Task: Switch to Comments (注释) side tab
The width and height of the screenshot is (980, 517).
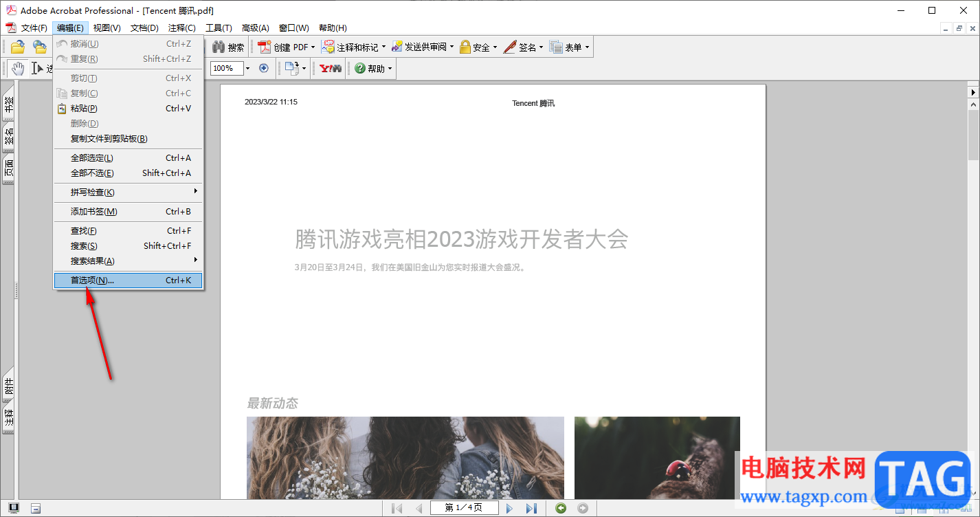Action: [x=8, y=419]
